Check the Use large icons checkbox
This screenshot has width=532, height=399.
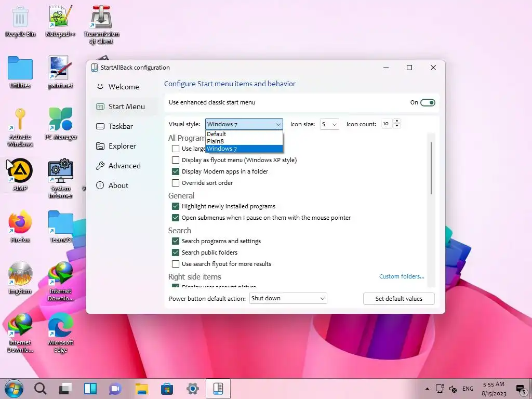point(176,149)
